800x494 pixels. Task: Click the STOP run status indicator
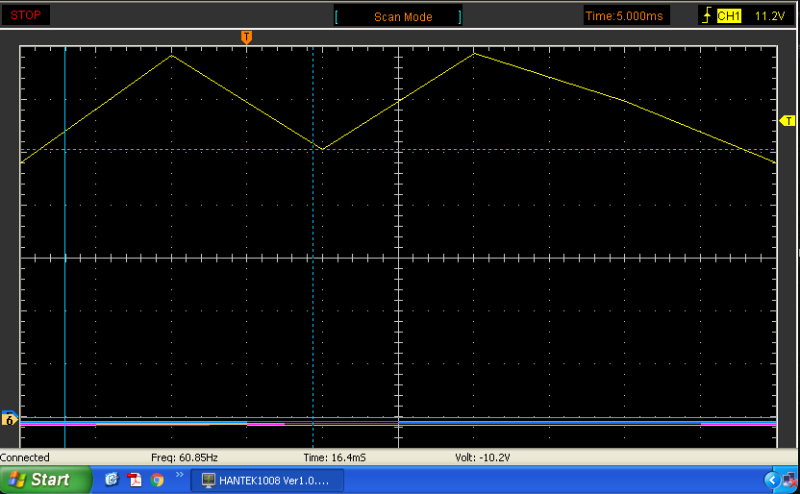click(25, 15)
